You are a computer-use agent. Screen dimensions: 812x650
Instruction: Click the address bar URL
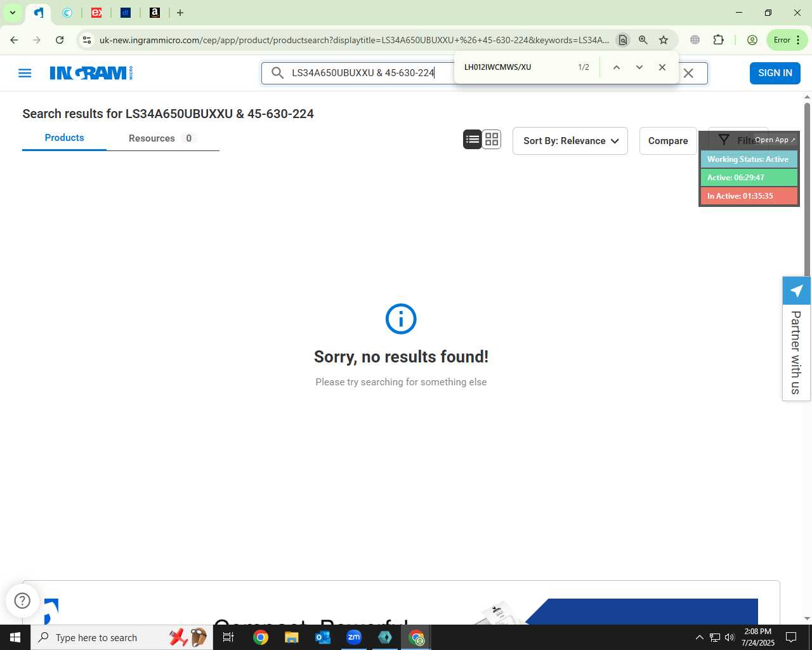click(354, 40)
